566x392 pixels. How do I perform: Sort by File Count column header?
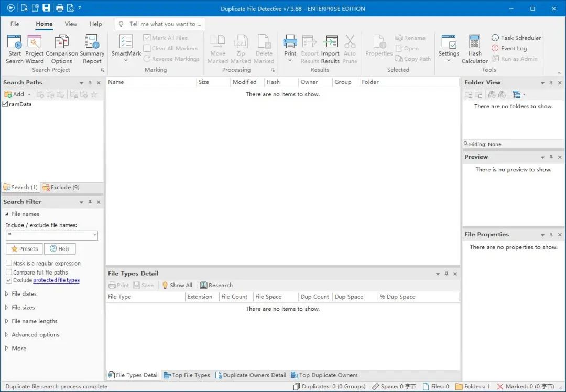(x=236, y=297)
